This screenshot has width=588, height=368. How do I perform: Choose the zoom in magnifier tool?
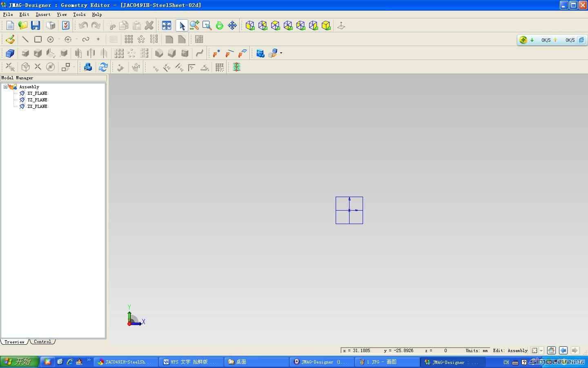point(194,26)
